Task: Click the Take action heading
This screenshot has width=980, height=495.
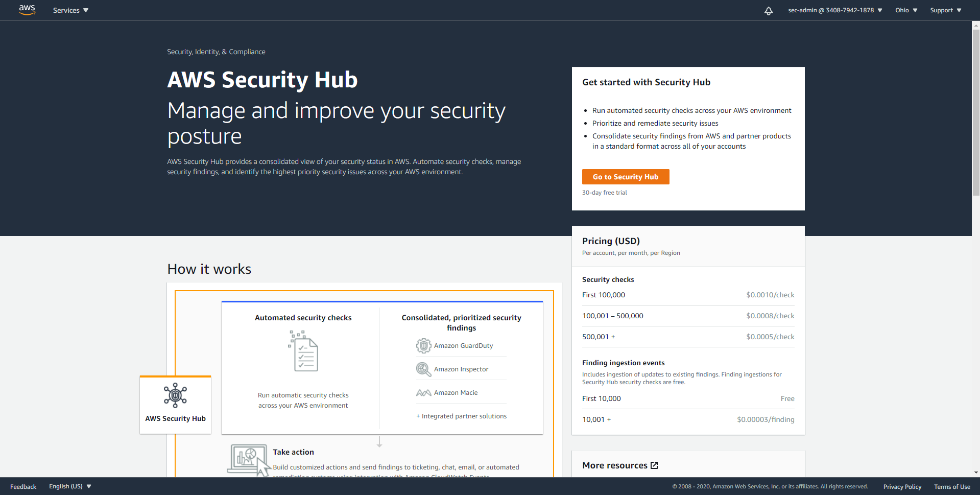Action: pos(293,452)
